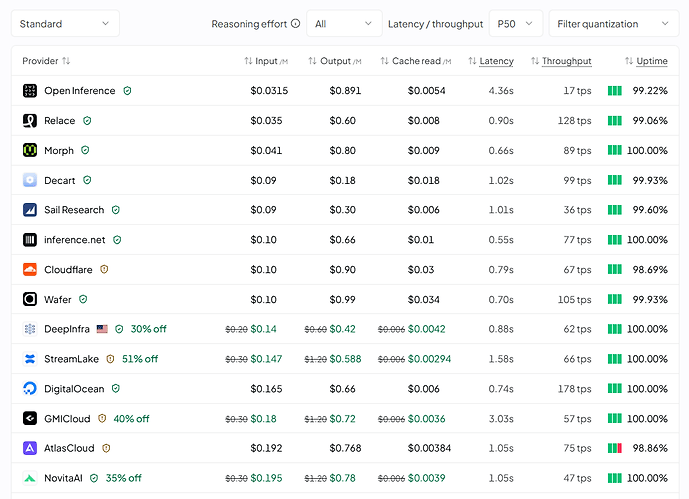689x499 pixels.
Task: Click the 128 tps throughput value
Action: [x=574, y=121]
